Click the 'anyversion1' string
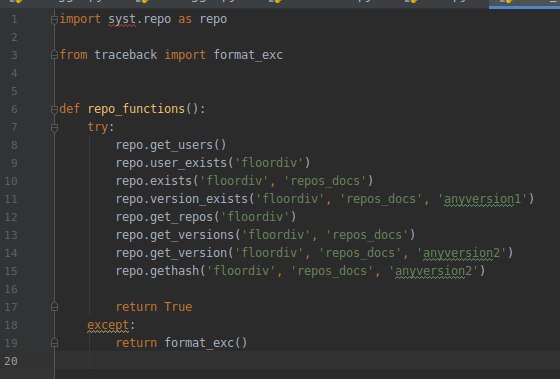560x379 pixels. click(482, 199)
